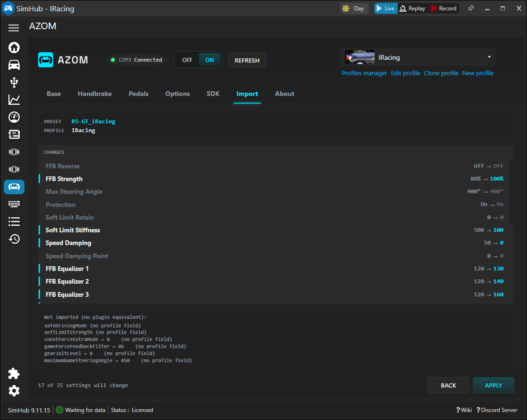Open the About tab
527x420 pixels.
[284, 94]
